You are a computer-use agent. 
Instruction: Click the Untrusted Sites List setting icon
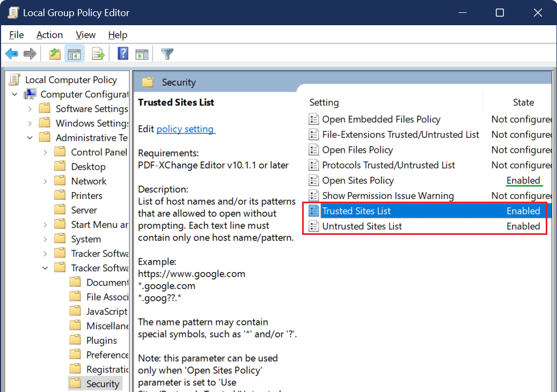(x=313, y=226)
